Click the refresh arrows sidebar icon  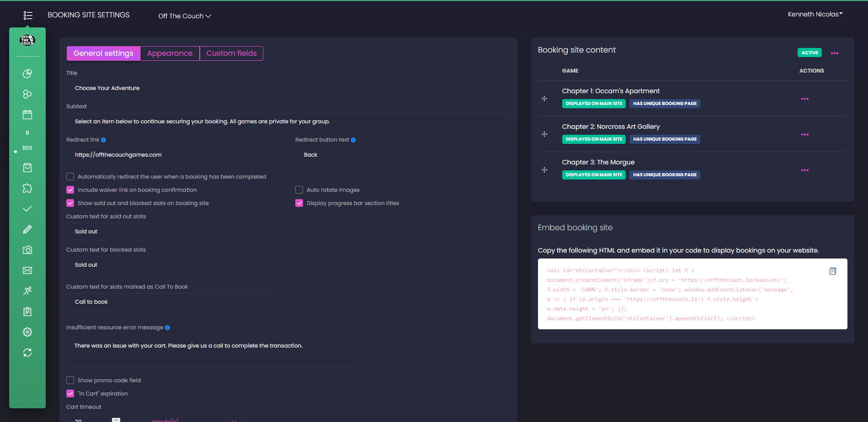click(27, 353)
